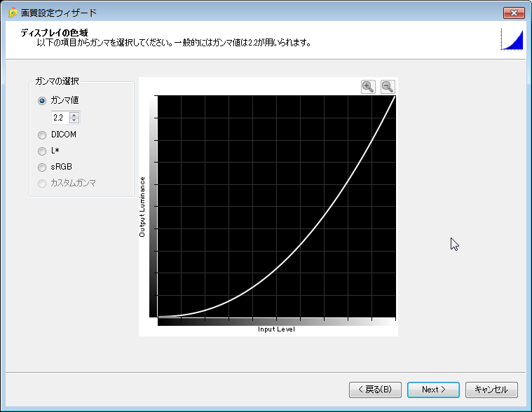Close the 画質設定ウィザード window
532x412 pixels.
[x=514, y=13]
